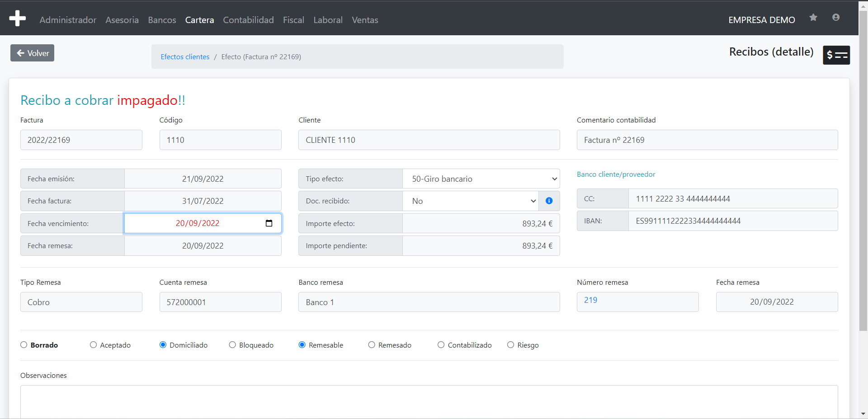Screen dimensions: 868x419
Task: Click the Comentario contabilidad field
Action: pos(707,140)
